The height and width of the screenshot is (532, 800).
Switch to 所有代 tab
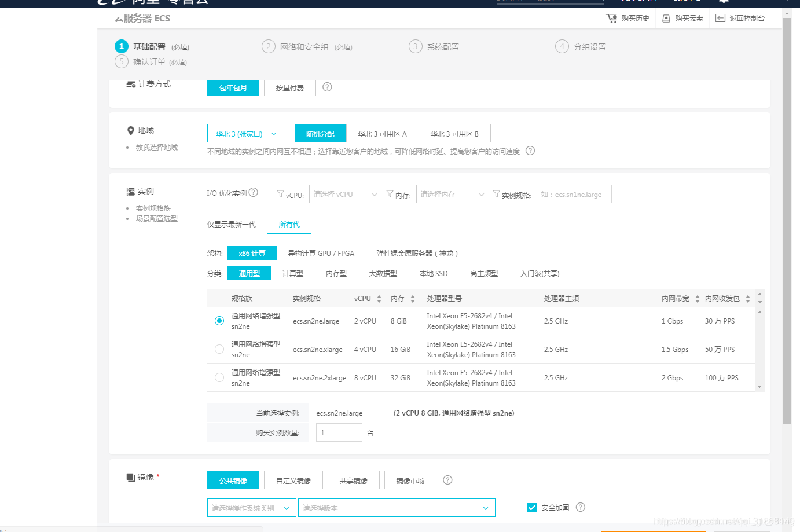(x=289, y=225)
